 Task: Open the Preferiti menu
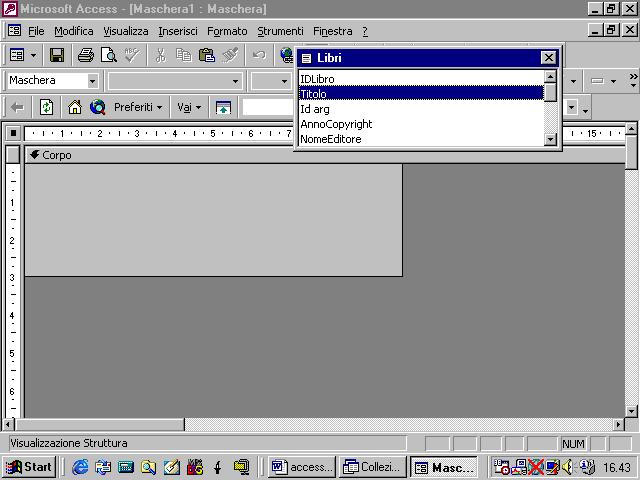coord(138,107)
